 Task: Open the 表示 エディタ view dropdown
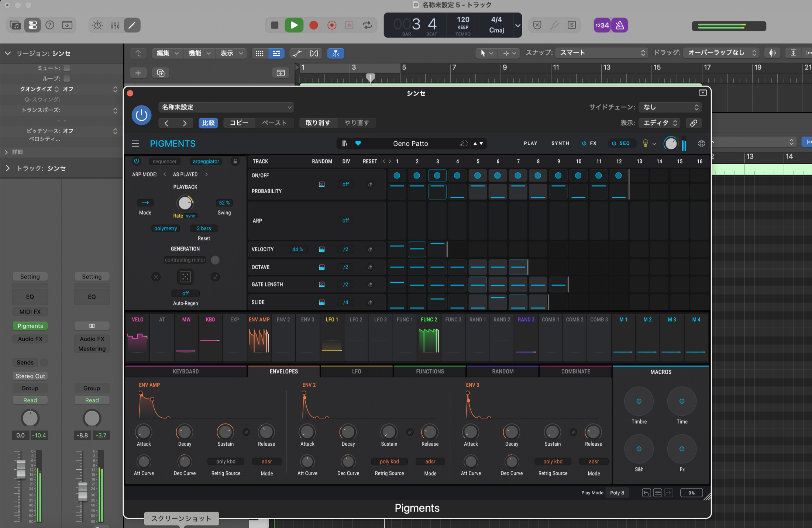[660, 123]
